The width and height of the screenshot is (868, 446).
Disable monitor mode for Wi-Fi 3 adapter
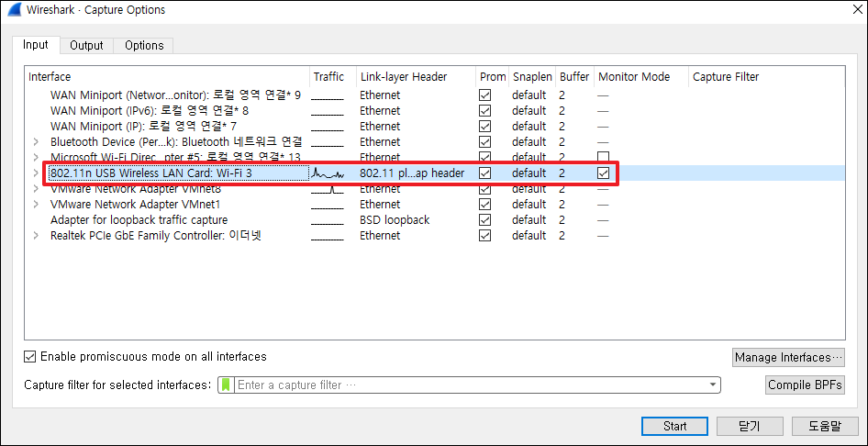604,173
